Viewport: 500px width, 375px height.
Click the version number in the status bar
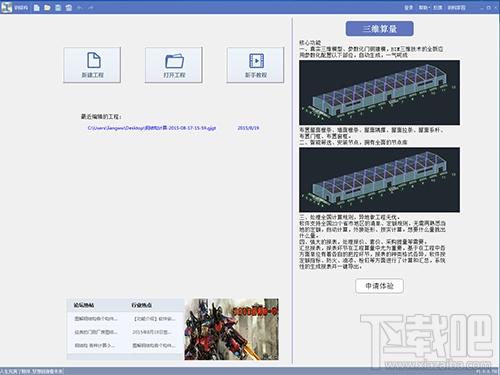coord(486,371)
